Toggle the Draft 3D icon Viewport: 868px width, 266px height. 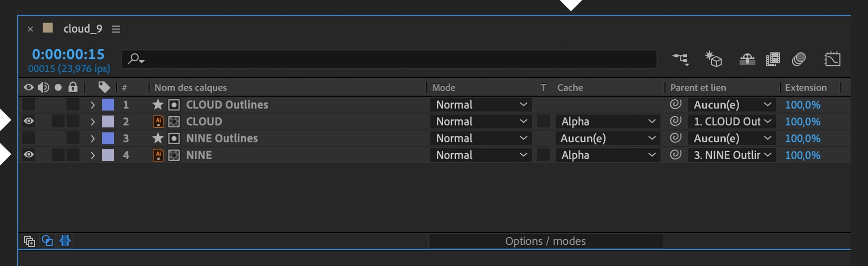(x=713, y=59)
